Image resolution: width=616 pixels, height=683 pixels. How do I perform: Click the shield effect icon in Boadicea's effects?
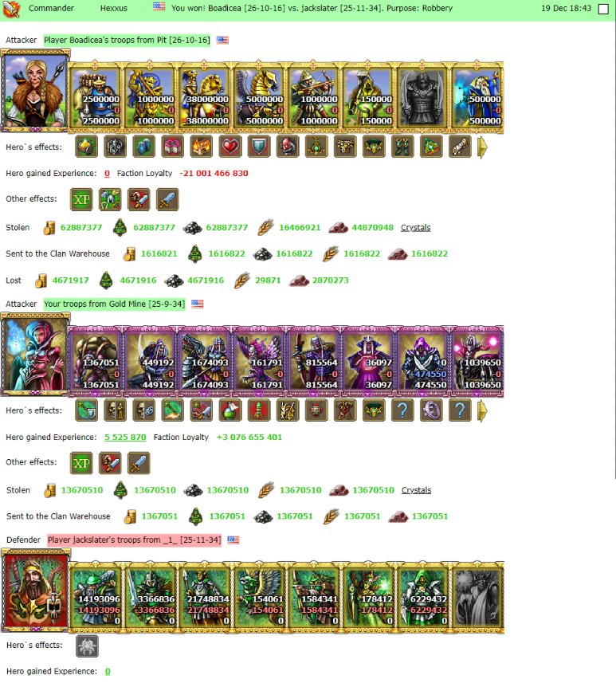[x=259, y=147]
